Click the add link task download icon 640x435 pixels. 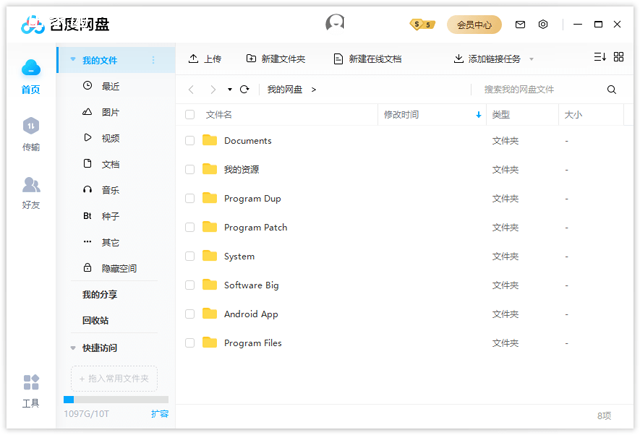point(458,59)
